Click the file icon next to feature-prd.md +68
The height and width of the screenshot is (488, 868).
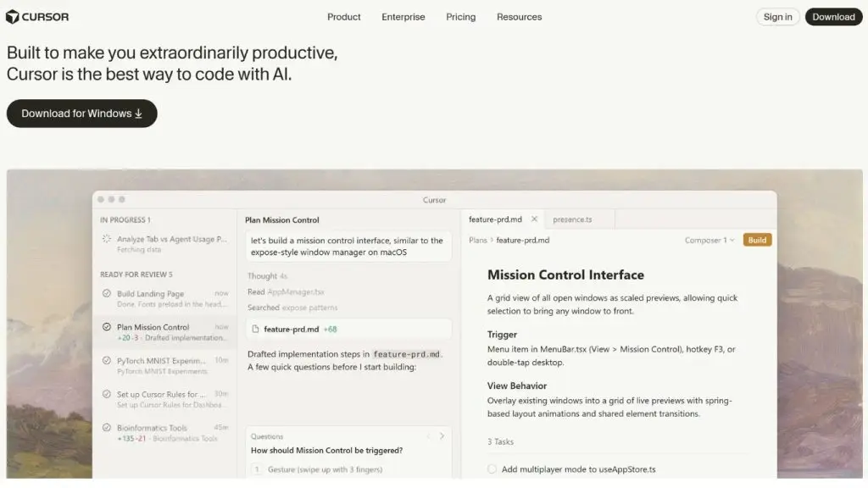(x=255, y=330)
